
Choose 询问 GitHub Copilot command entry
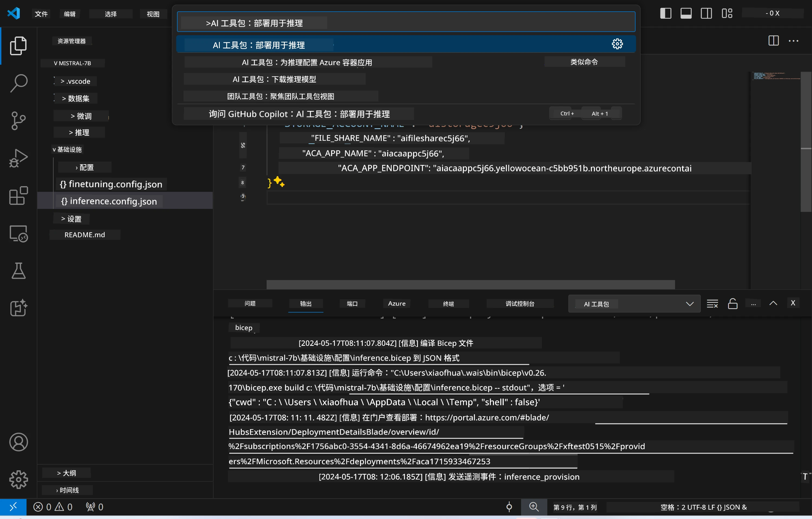point(406,114)
